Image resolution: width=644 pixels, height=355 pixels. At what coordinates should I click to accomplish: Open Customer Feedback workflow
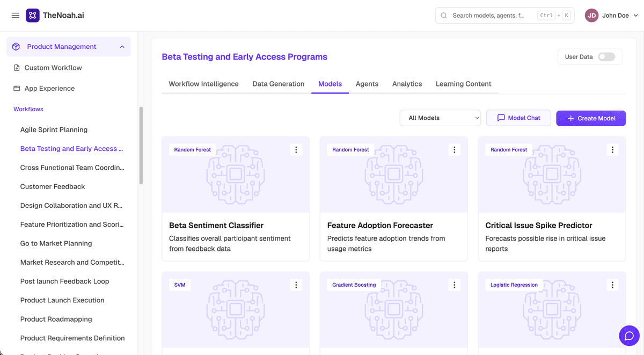53,186
